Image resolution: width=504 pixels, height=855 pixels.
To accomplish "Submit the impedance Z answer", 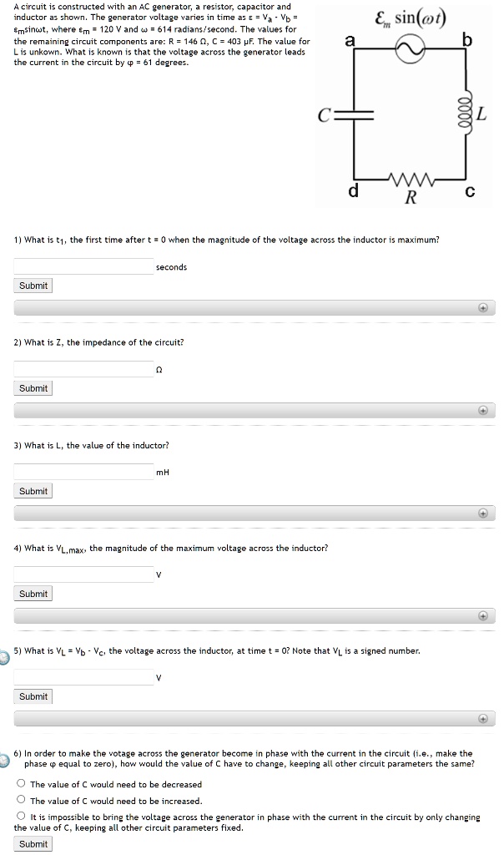I will click(33, 388).
